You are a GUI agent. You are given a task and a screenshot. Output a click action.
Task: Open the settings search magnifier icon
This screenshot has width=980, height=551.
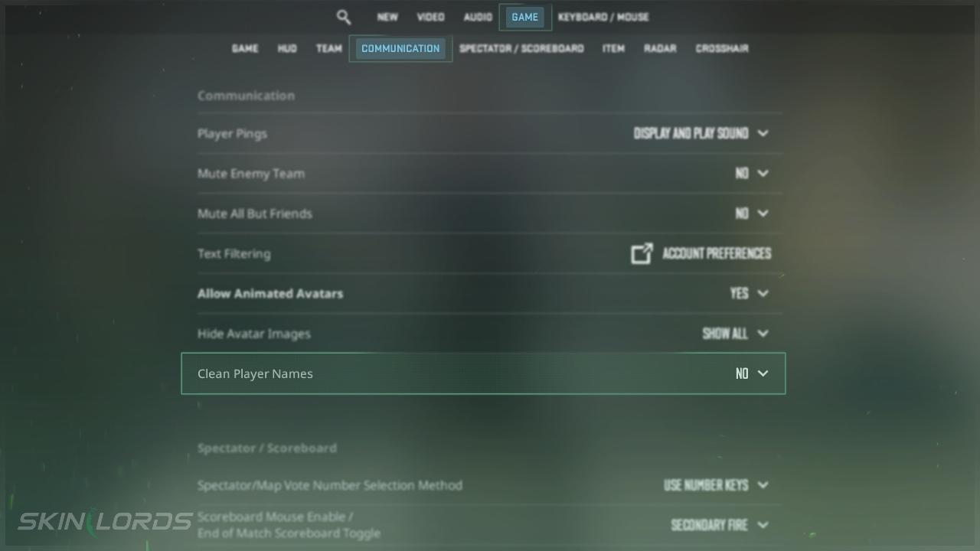click(344, 17)
